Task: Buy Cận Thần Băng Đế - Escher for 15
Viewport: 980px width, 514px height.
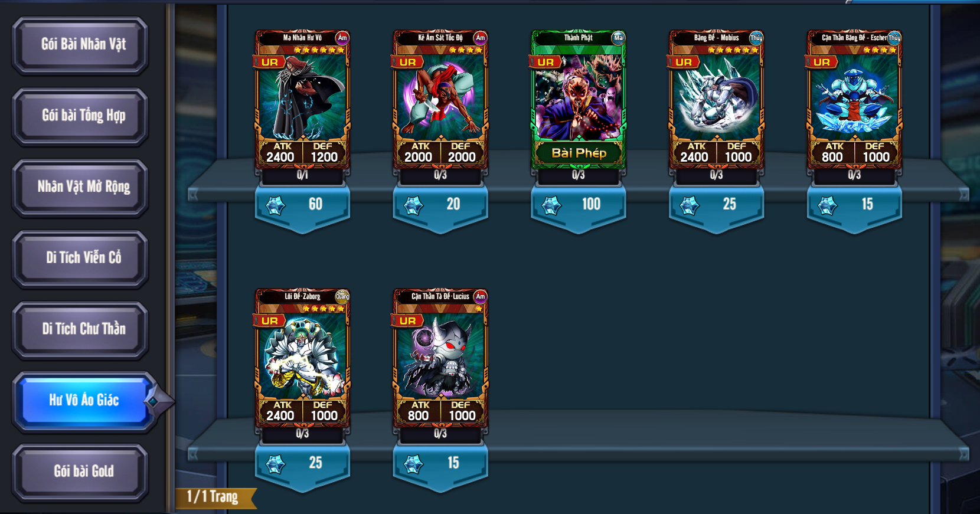Action: click(854, 209)
